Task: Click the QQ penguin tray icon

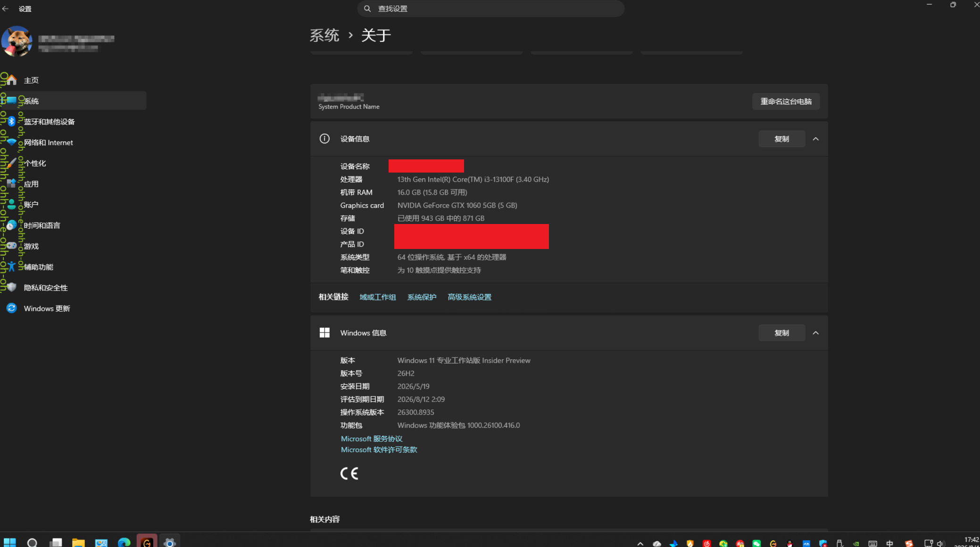Action: [x=789, y=543]
